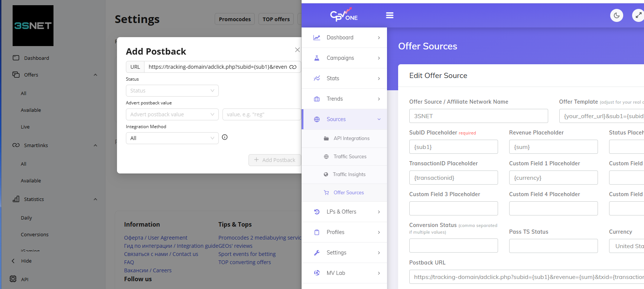Open the Status dropdown
Viewport: 644px width, 289px height.
coord(172,91)
